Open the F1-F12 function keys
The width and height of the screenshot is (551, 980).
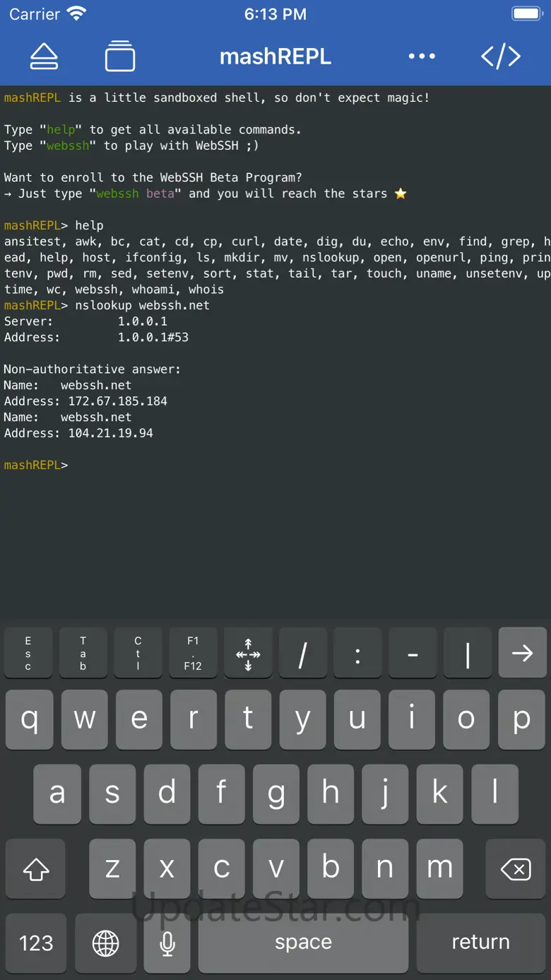[193, 654]
